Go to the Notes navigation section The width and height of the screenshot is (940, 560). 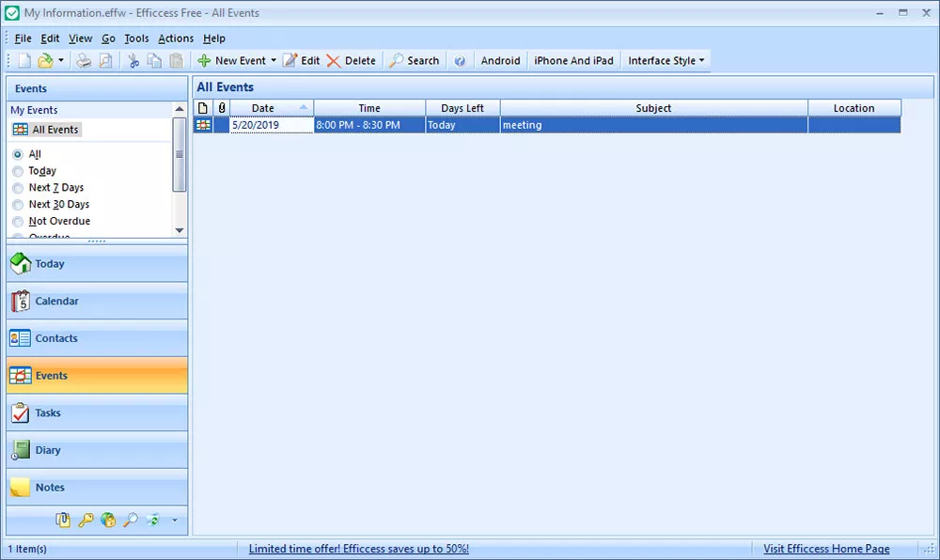coord(97,488)
